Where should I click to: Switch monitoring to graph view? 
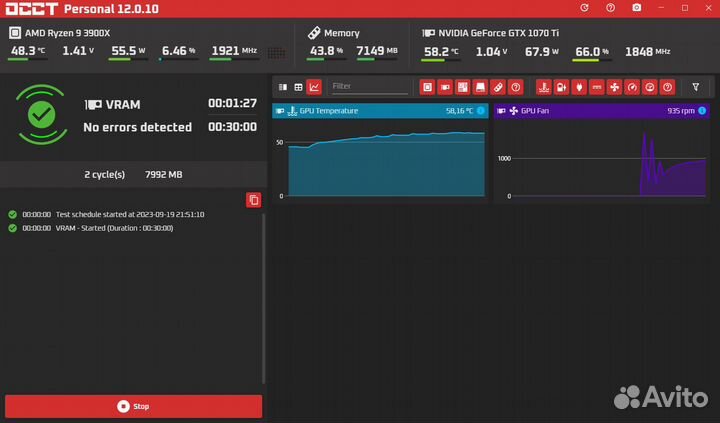point(314,87)
